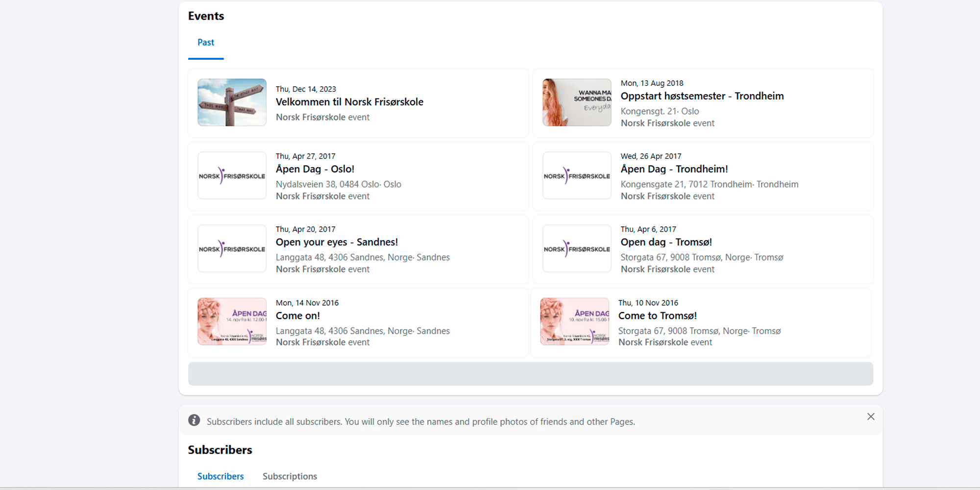Click Norsk Frisørskole logo for Åpen Dag Trondheim
Screen dimensions: 980x490
(x=577, y=175)
